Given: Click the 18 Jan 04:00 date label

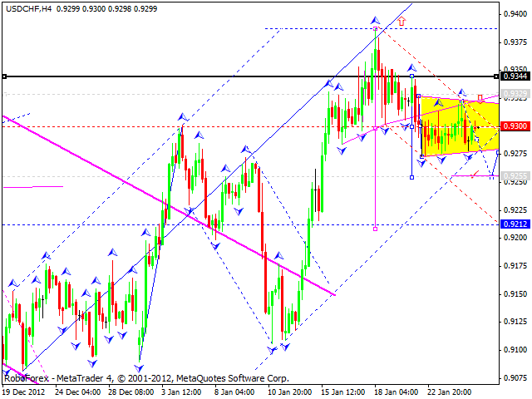Looking at the screenshot, I should pyautogui.click(x=396, y=392).
